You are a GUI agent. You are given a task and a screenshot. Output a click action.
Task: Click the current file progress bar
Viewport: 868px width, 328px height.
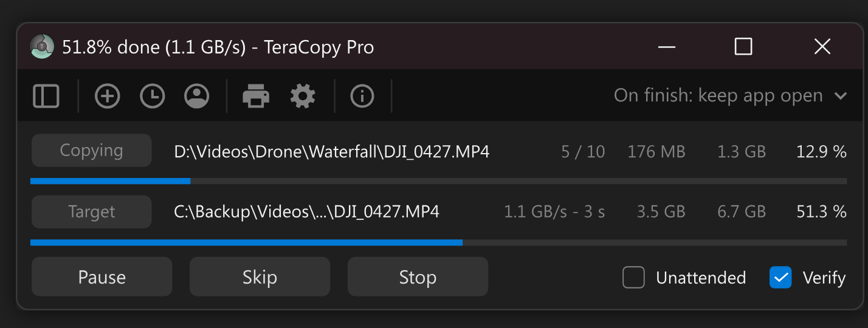pyautogui.click(x=438, y=181)
